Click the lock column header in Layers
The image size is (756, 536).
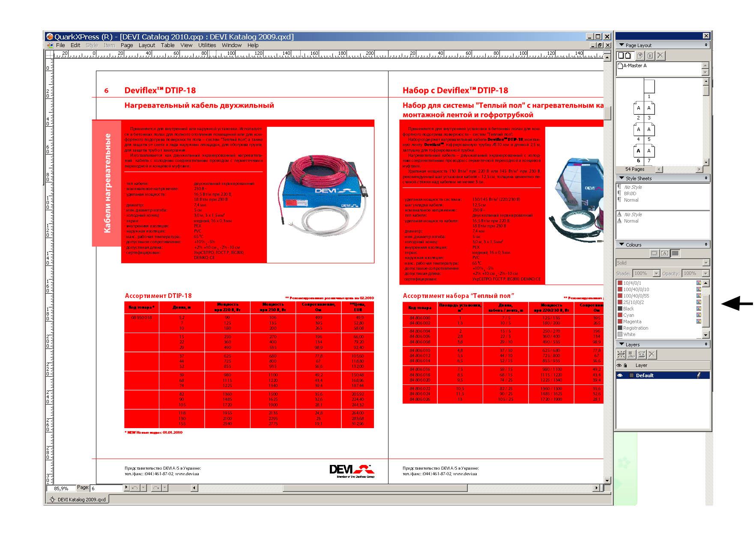tap(625, 365)
